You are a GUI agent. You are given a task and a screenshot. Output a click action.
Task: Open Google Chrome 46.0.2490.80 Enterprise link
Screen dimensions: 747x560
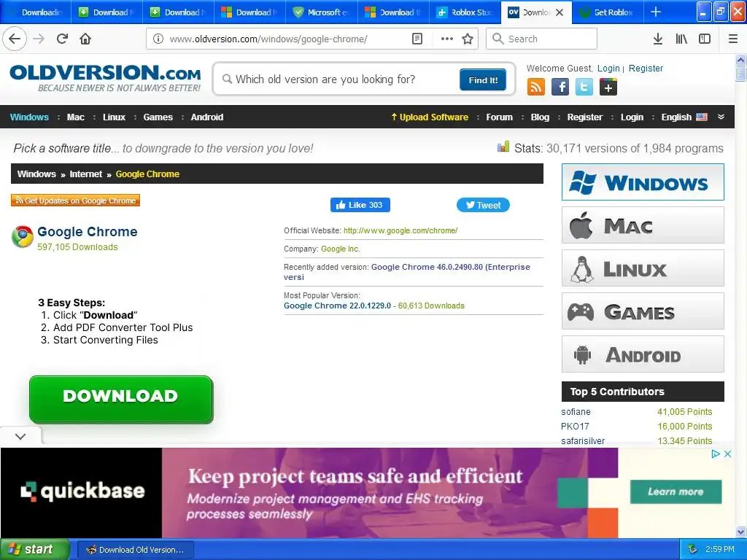[x=407, y=272]
